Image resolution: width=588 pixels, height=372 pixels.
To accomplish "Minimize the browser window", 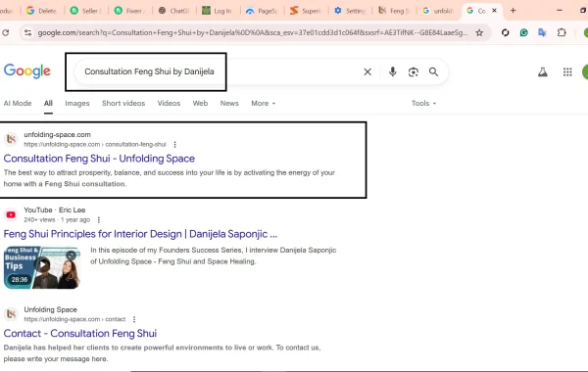I will [x=560, y=11].
